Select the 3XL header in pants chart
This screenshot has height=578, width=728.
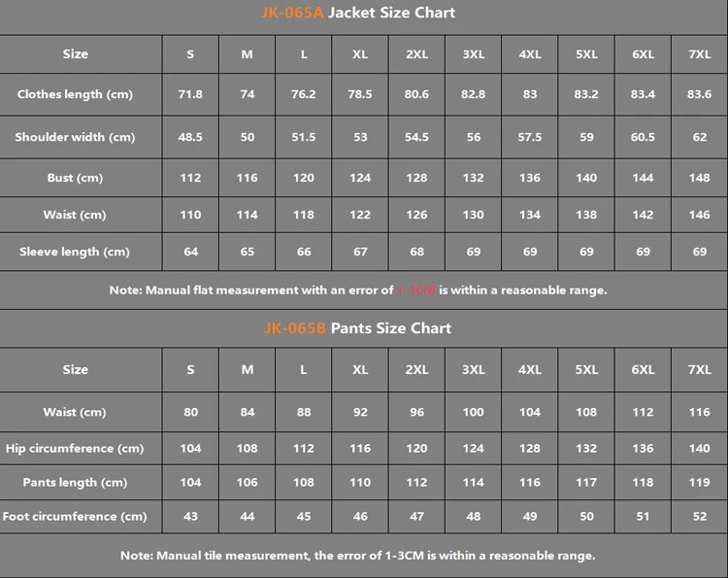click(x=473, y=370)
